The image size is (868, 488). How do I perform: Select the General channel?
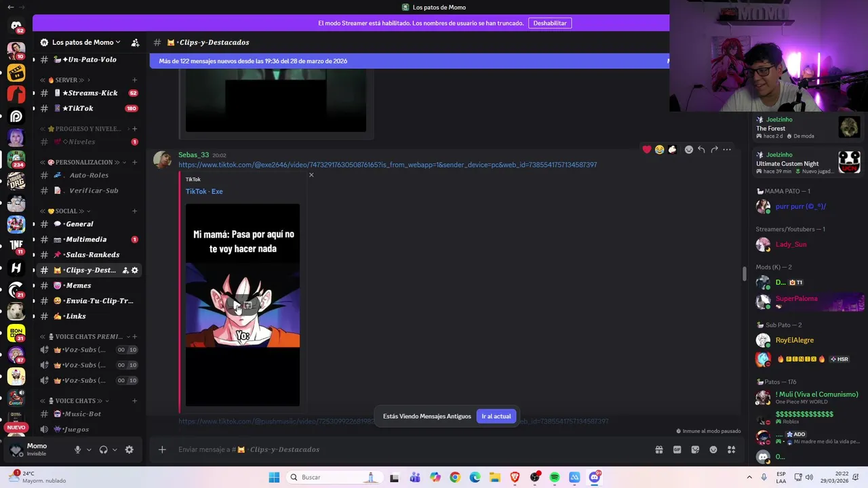pos(88,224)
